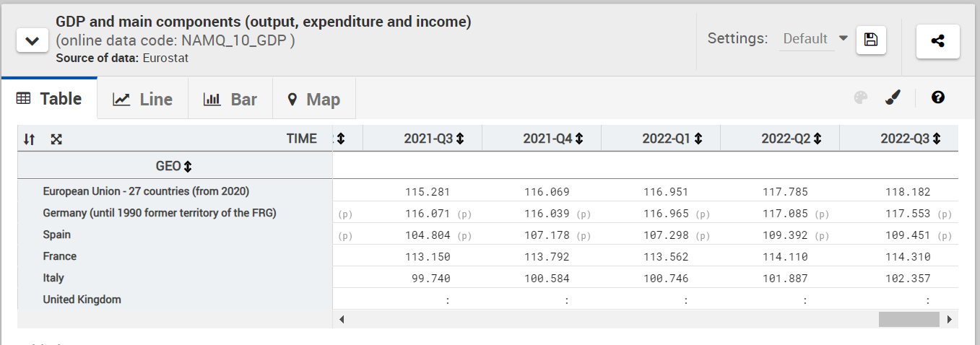This screenshot has width=980, height=345.
Task: Click the horizontal scrollbar right arrow
Action: [x=949, y=319]
